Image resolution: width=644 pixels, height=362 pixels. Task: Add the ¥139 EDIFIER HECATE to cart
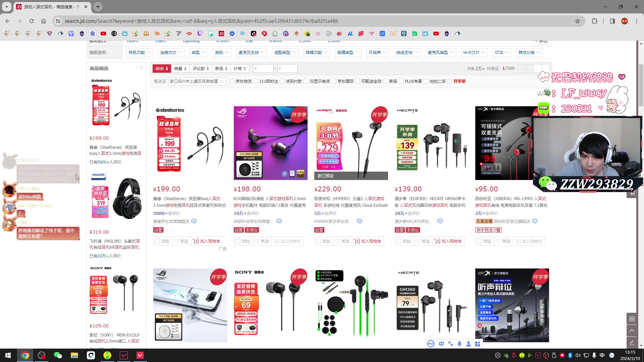(448, 241)
